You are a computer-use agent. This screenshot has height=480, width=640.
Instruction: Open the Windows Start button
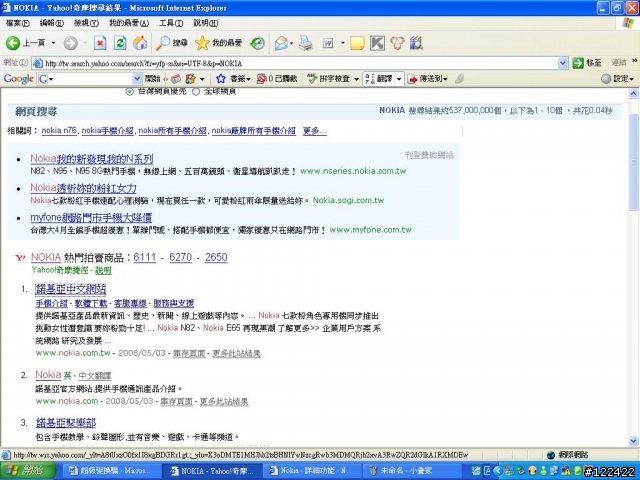(x=27, y=471)
